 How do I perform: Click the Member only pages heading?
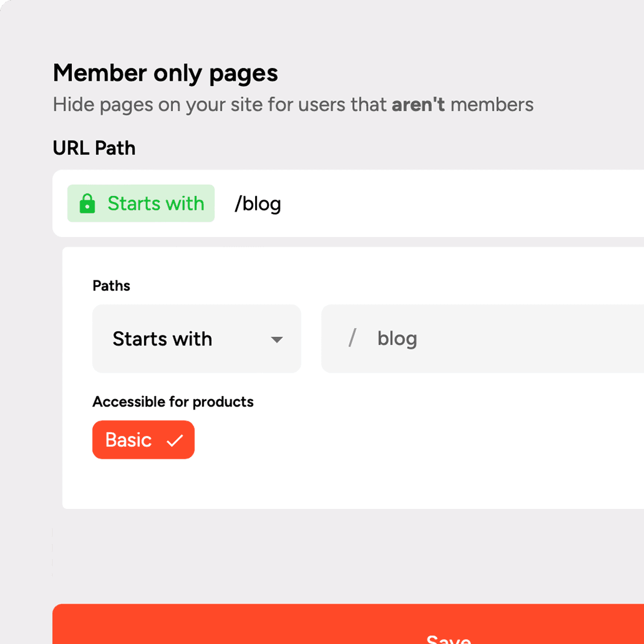point(165,72)
